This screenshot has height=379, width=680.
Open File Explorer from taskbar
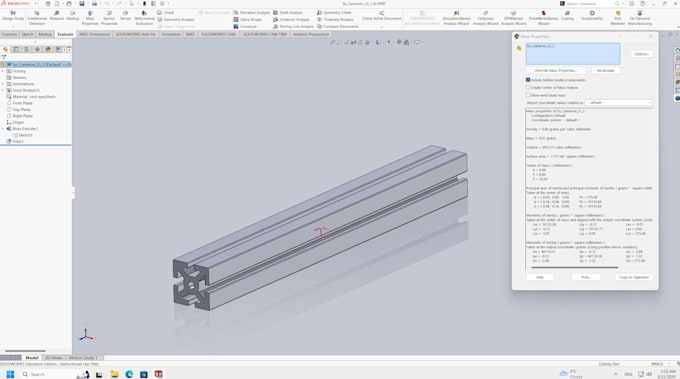114,374
